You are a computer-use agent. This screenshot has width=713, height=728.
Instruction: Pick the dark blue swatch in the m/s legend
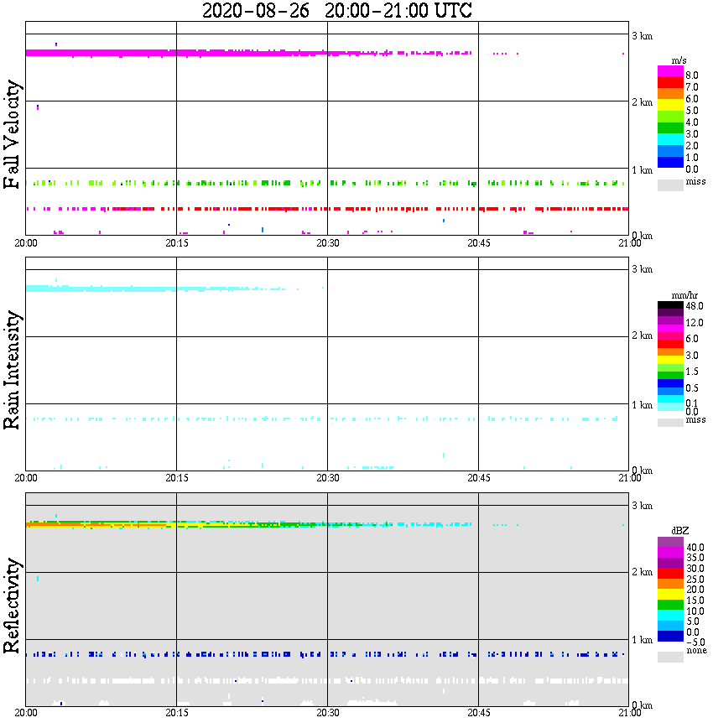click(x=670, y=162)
